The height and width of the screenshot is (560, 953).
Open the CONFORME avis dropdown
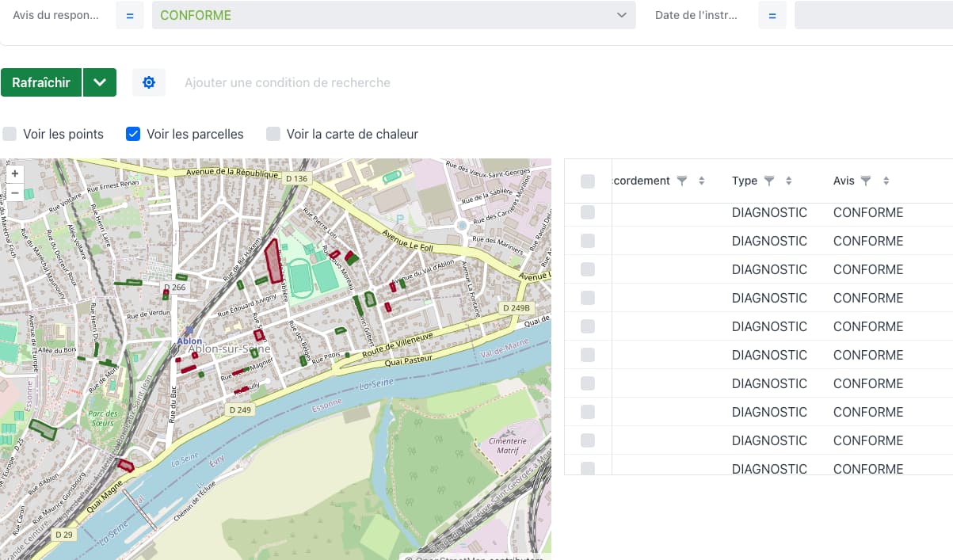[394, 15]
